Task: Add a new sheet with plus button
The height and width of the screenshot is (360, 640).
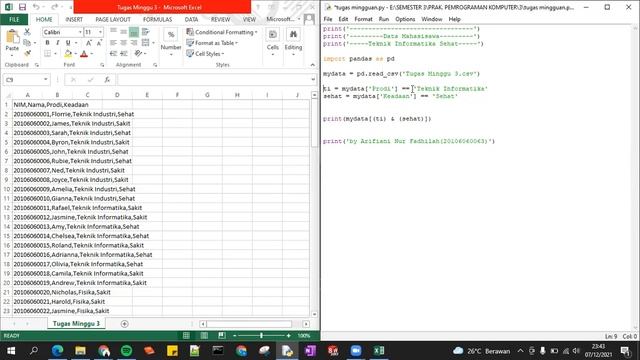Action: tap(124, 324)
